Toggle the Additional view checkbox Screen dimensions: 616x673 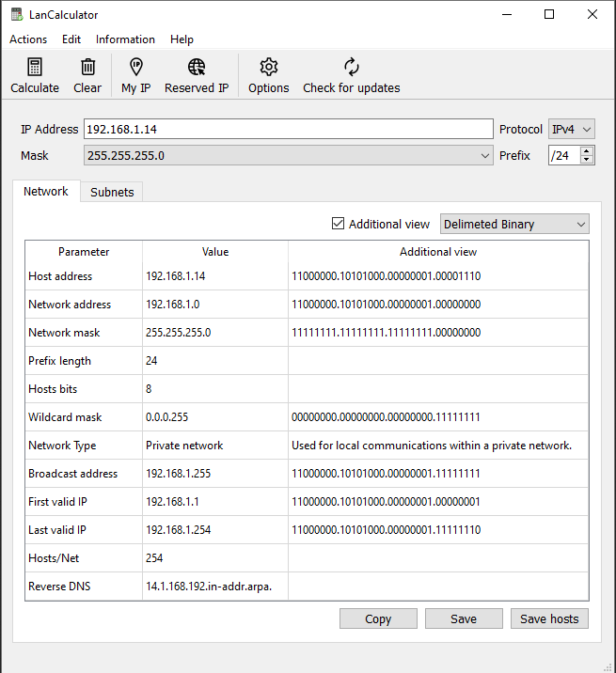338,224
